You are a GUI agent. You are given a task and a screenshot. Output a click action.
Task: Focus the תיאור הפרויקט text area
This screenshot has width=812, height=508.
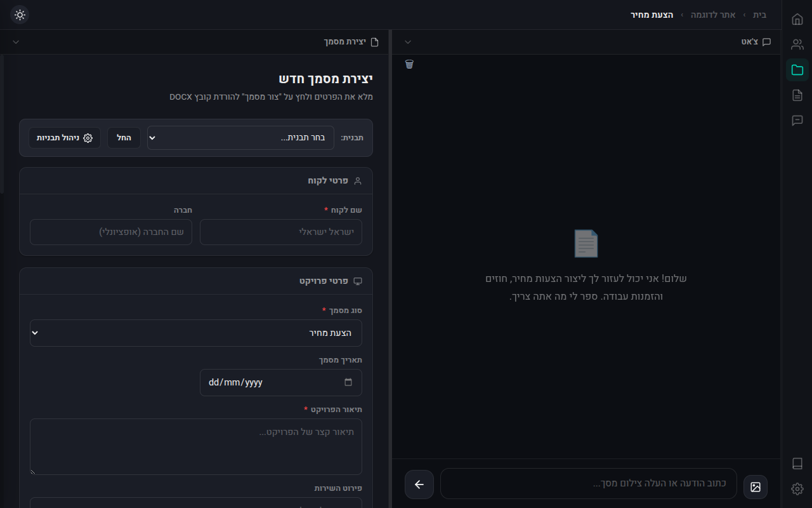pyautogui.click(x=196, y=446)
